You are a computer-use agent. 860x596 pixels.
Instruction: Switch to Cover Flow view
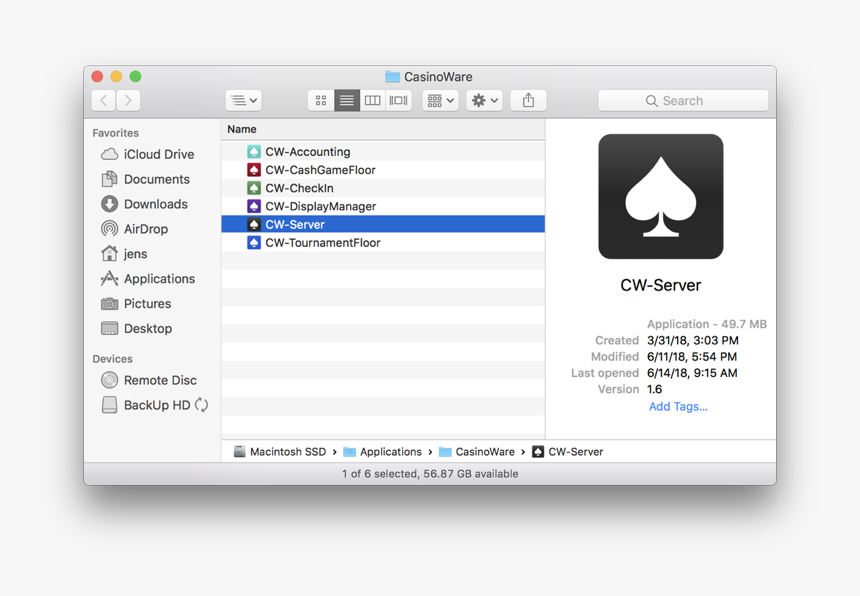click(x=398, y=100)
